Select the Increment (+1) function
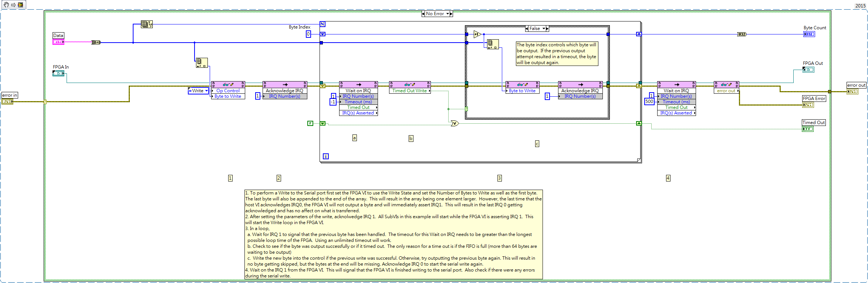This screenshot has width=868, height=283. tap(477, 34)
